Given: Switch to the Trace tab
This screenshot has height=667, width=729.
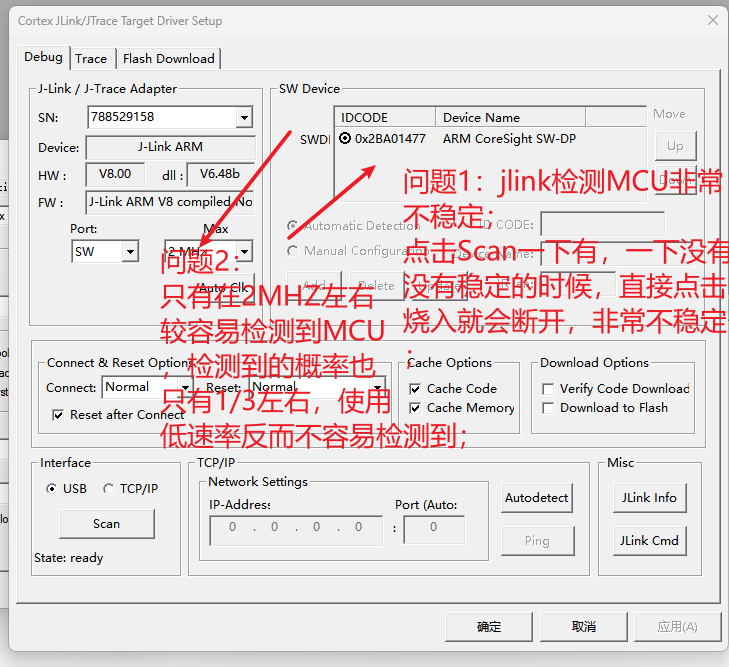Looking at the screenshot, I should pyautogui.click(x=91, y=59).
